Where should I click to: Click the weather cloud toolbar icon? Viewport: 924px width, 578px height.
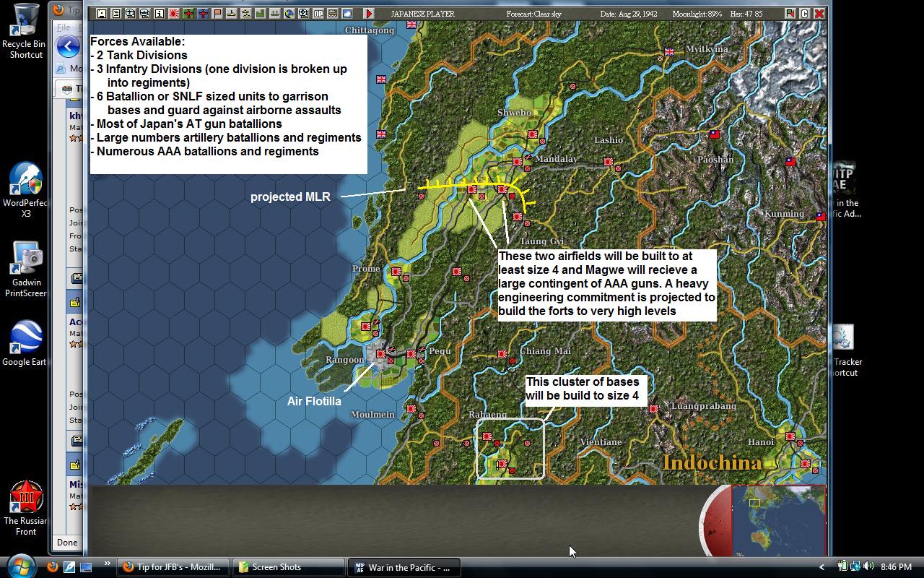click(x=347, y=13)
